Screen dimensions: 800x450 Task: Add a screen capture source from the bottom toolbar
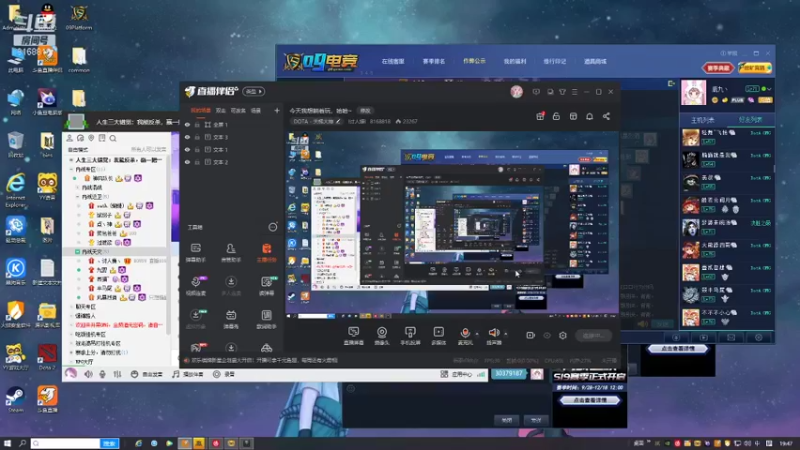click(x=353, y=336)
